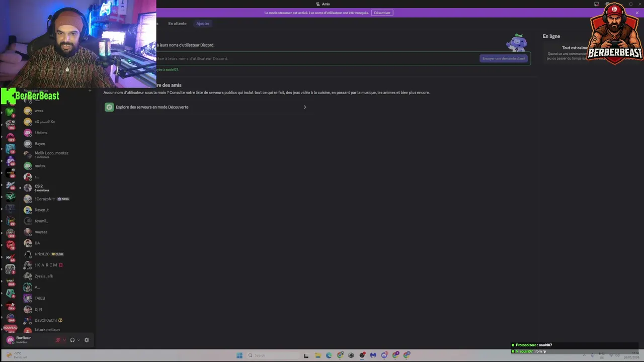Click the KING tag beside CorazoN

click(x=63, y=199)
